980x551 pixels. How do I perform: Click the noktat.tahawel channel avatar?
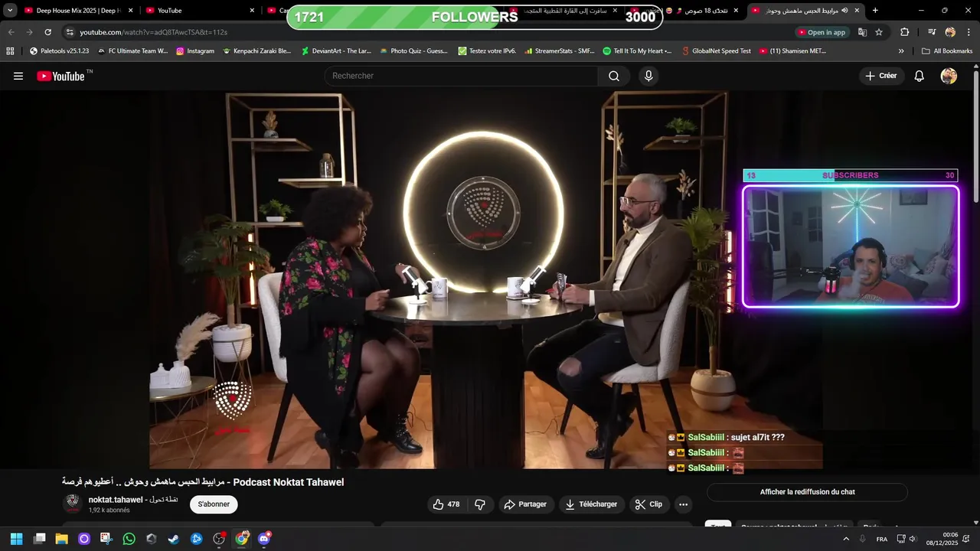[x=73, y=504]
